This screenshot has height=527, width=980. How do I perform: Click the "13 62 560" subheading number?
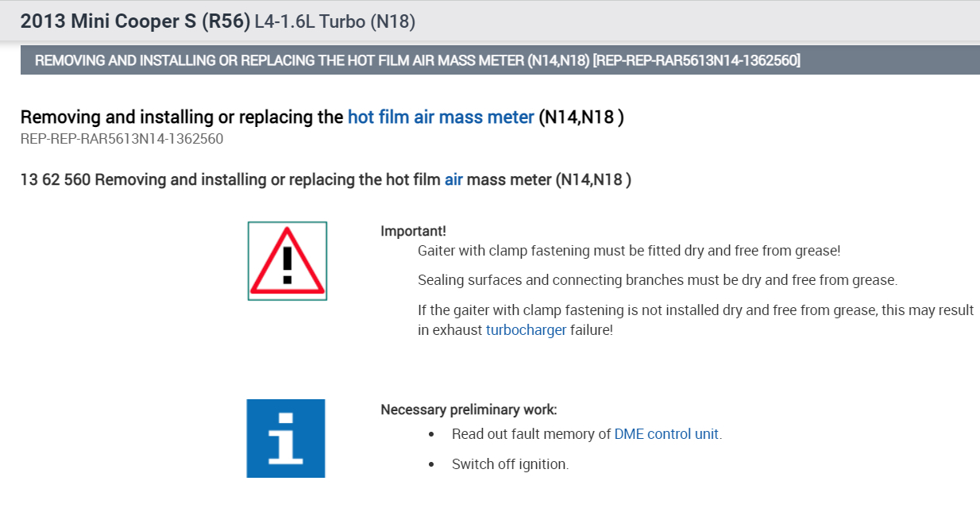point(56,179)
